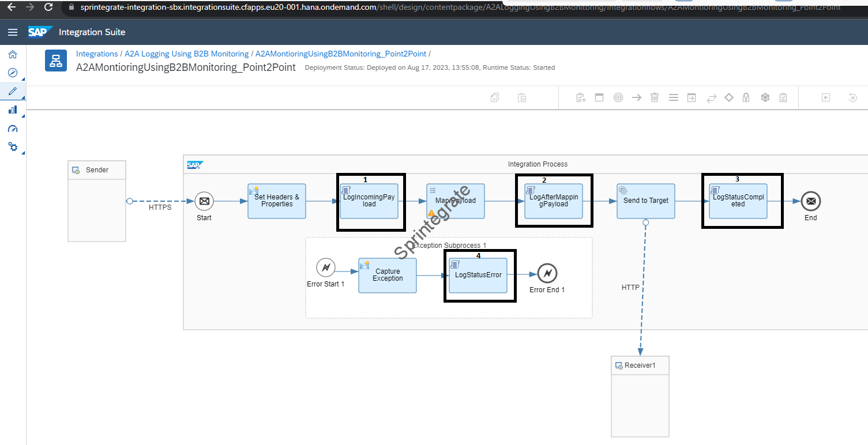Open the Mapping lines palette icon
The height and width of the screenshot is (445, 868).
pyautogui.click(x=673, y=97)
